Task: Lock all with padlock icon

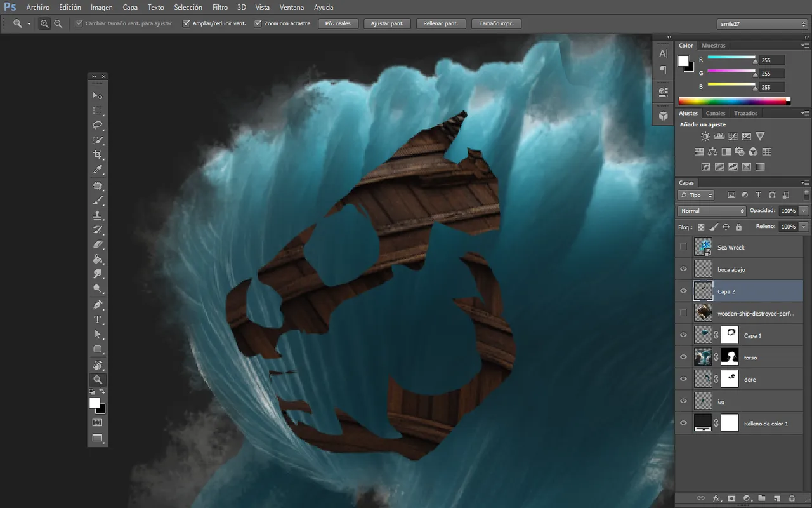Action: coord(738,227)
